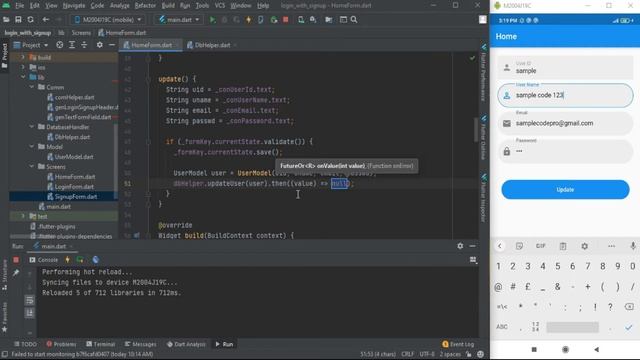This screenshot has height=360, width=640.
Task: Open the Problems tool window
Action: point(61,344)
